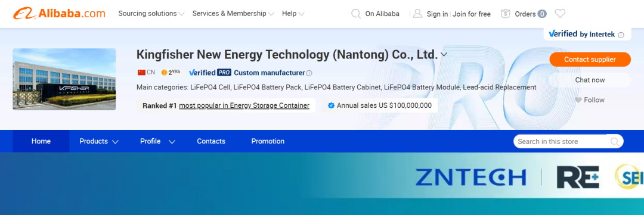Click the magnifier beside On Alibaba
Image resolution: width=644 pixels, height=215 pixels.
coord(355,14)
